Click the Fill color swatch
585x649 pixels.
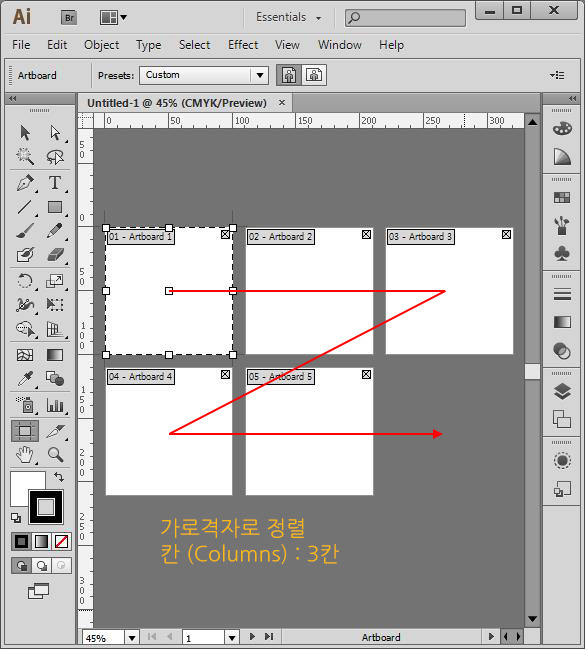click(x=21, y=482)
